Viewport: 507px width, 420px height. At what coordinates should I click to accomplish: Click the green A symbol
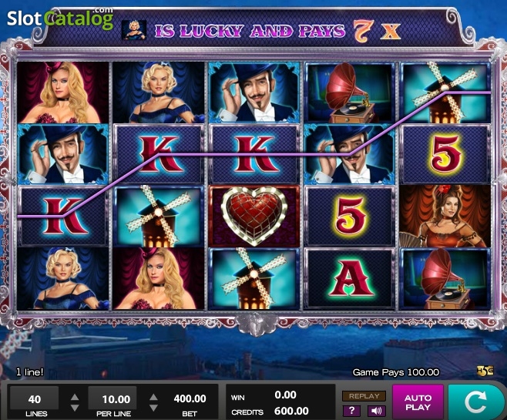tap(351, 279)
